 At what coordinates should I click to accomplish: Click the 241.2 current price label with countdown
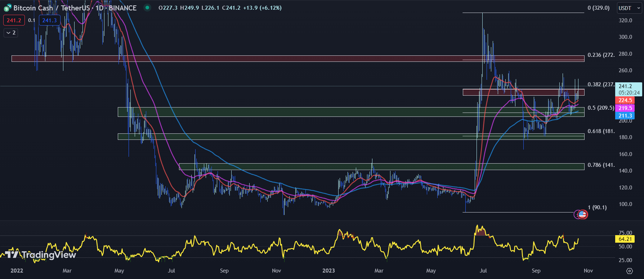tap(629, 90)
